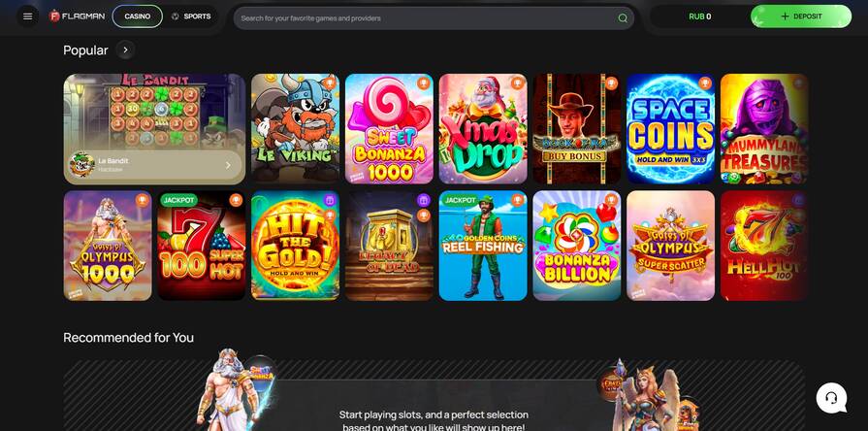Click the search magnifier icon
Viewport: 868px width, 431px height.
pos(623,18)
